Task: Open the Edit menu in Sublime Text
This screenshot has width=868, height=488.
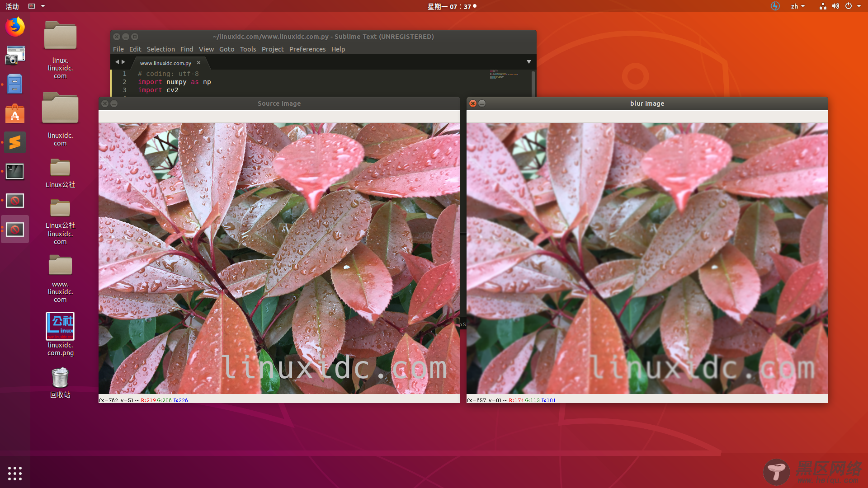Action: click(135, 49)
